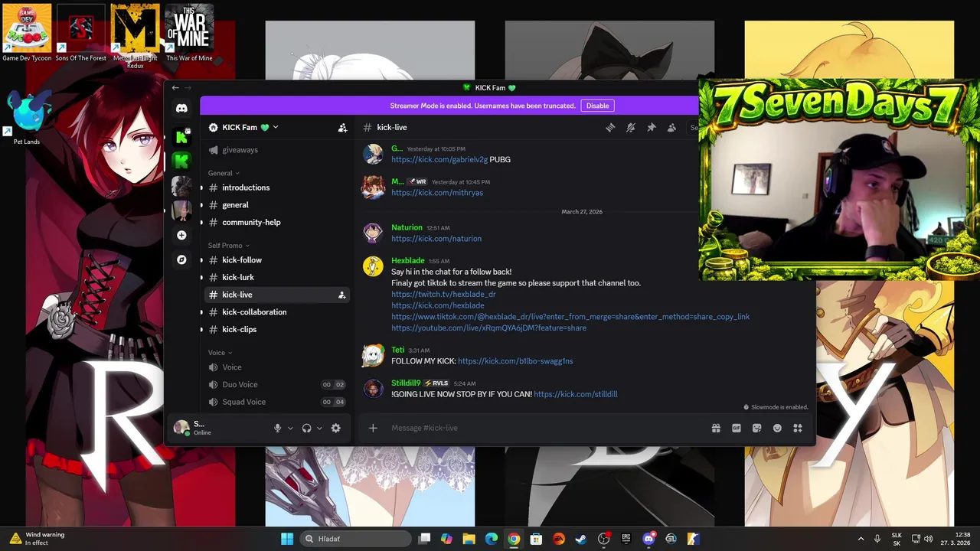Open the Kick server icon with badge
This screenshot has width=980, height=551.
click(x=181, y=137)
